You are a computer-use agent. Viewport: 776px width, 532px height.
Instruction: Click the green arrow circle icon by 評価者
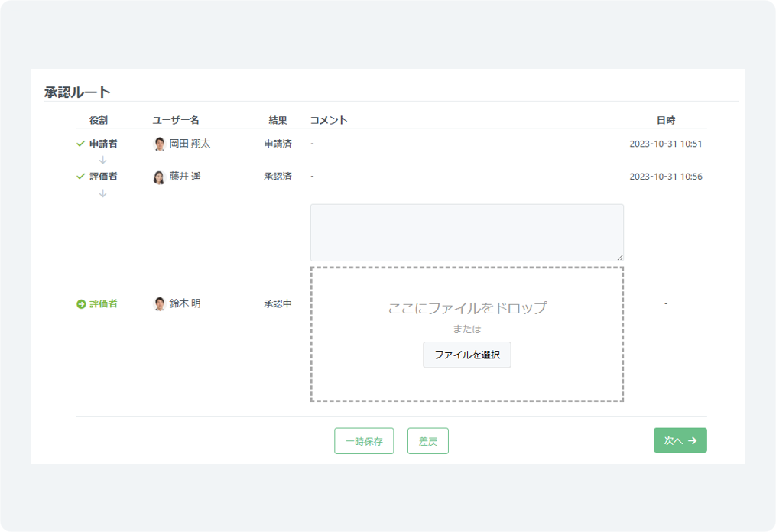[x=81, y=304]
